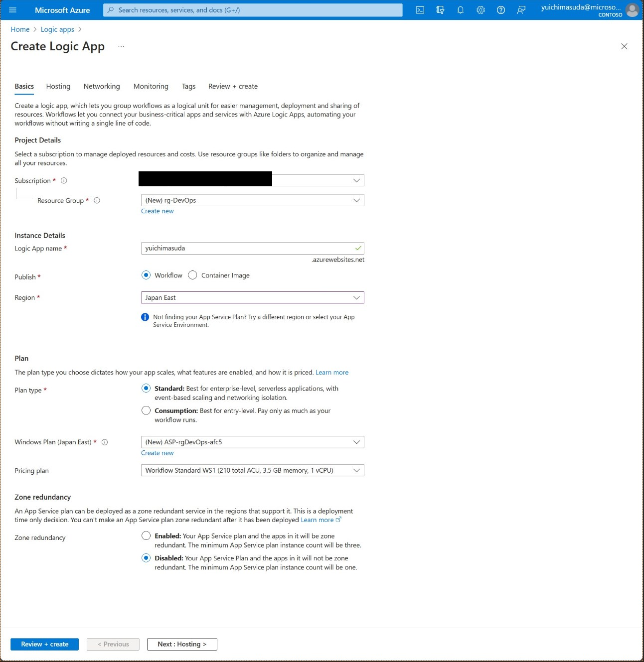This screenshot has height=662, width=644.
Task: Go to Logic apps breadcrumb
Action: [57, 29]
